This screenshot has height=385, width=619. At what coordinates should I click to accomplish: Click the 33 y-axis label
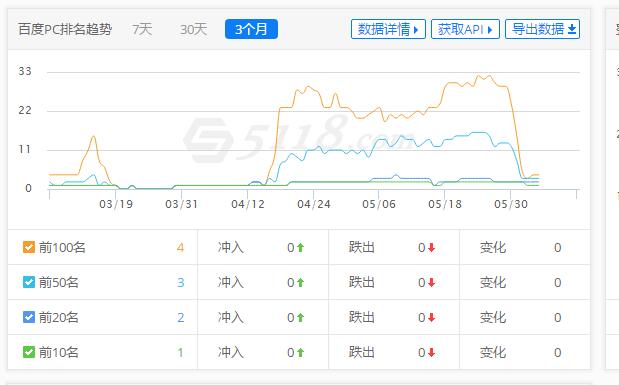coord(25,71)
